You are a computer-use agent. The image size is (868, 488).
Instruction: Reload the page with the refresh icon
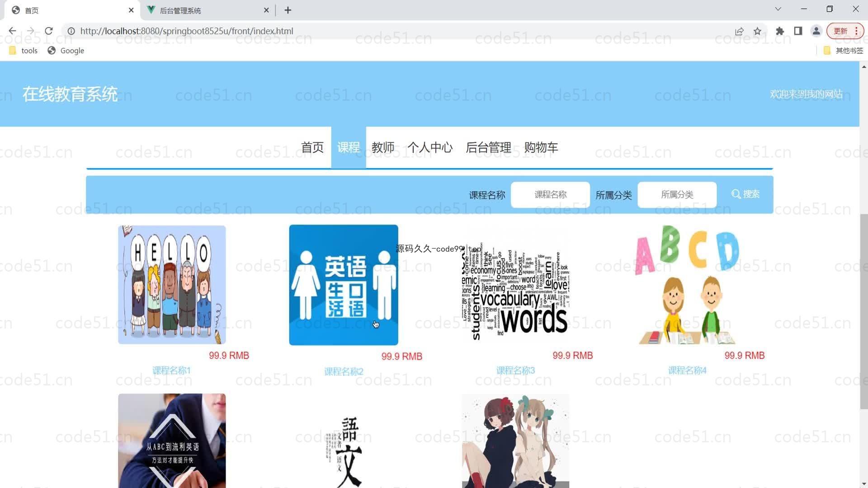[x=49, y=31]
